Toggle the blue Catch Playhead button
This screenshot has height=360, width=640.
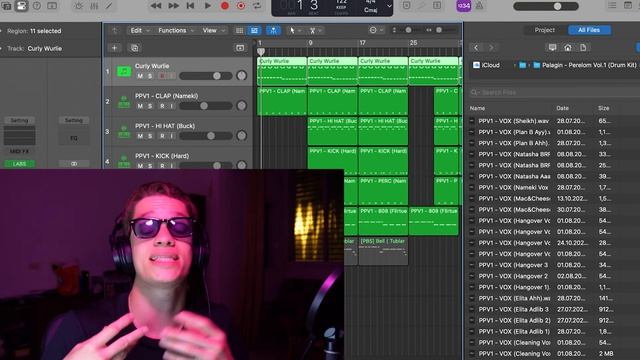[273, 31]
